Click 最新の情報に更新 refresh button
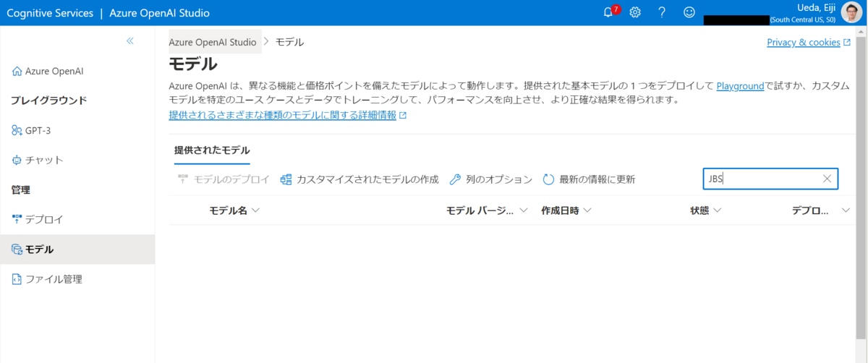The width and height of the screenshot is (868, 363). 589,179
